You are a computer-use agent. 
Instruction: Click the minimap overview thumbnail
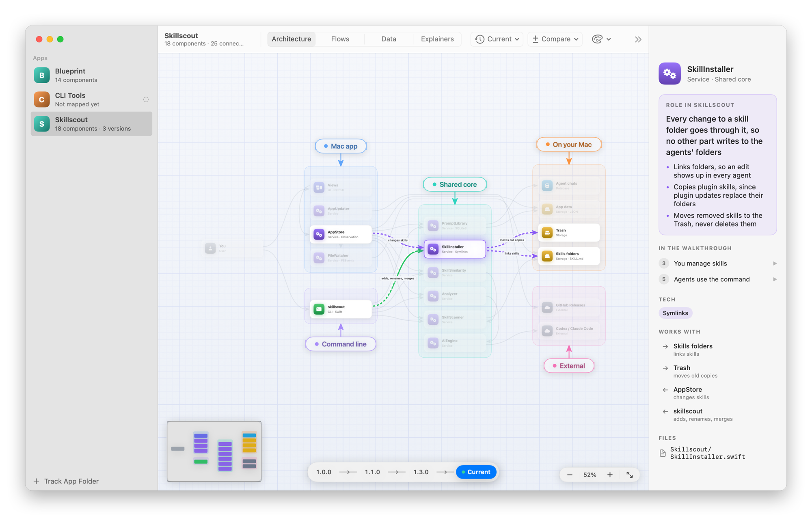point(214,451)
